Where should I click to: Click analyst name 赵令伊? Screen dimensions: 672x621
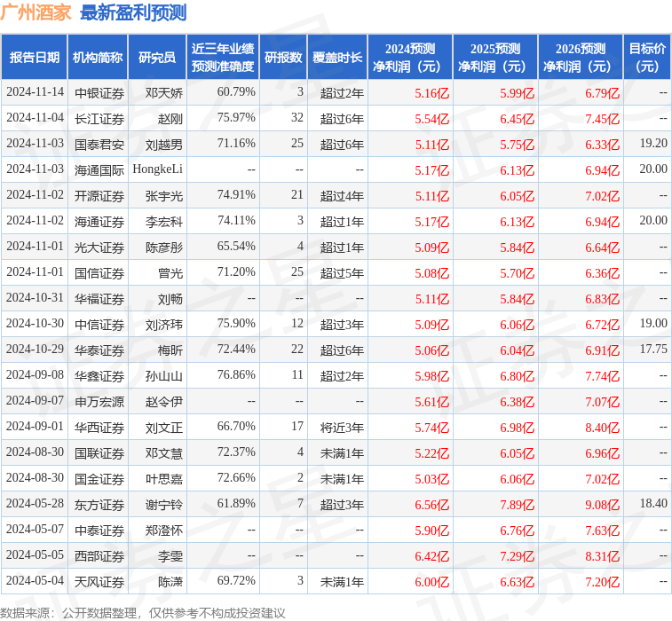pos(164,401)
